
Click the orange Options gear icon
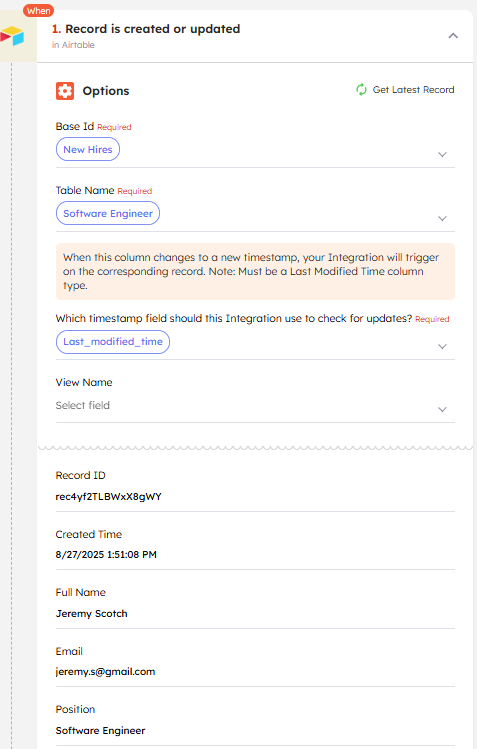pyautogui.click(x=65, y=91)
